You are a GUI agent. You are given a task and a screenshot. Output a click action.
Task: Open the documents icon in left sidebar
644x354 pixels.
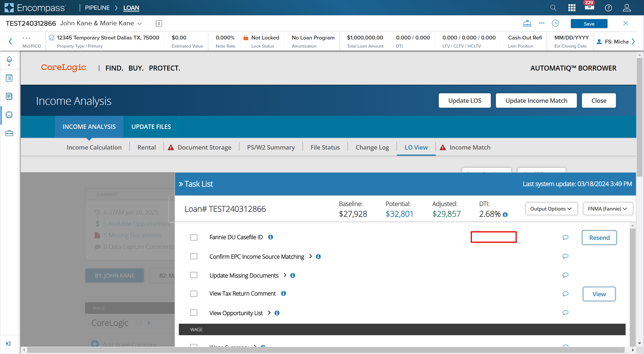click(x=9, y=96)
